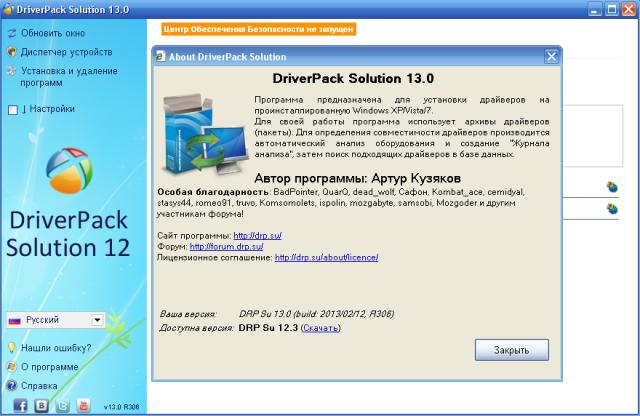The image size is (640, 416).
Task: Open Диспетчер устройств entry
Action: click(x=67, y=52)
